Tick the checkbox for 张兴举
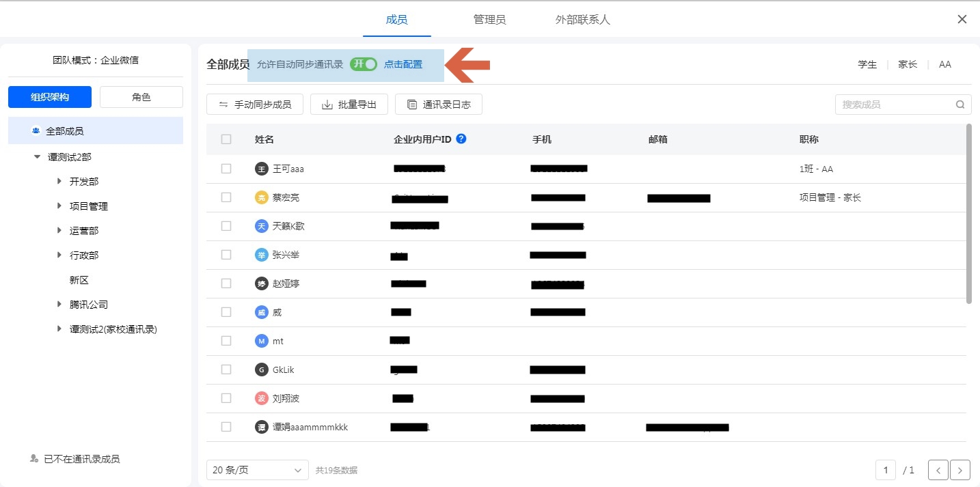980x487 pixels. (226, 255)
